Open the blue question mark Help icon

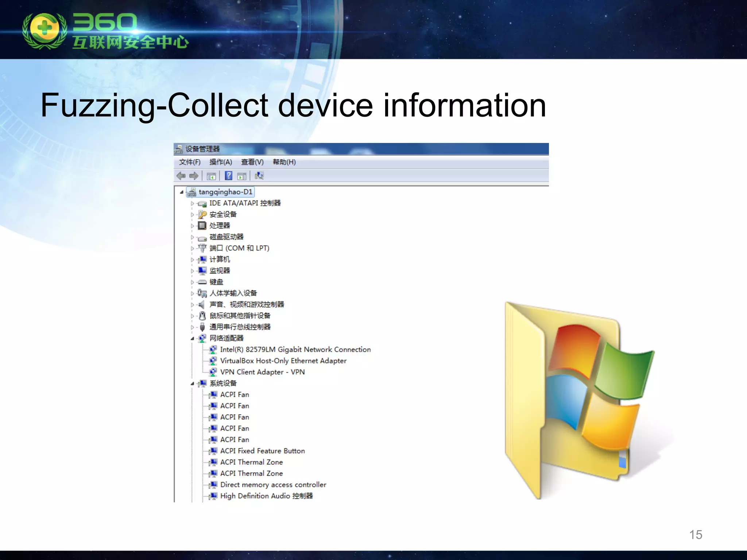pos(228,176)
